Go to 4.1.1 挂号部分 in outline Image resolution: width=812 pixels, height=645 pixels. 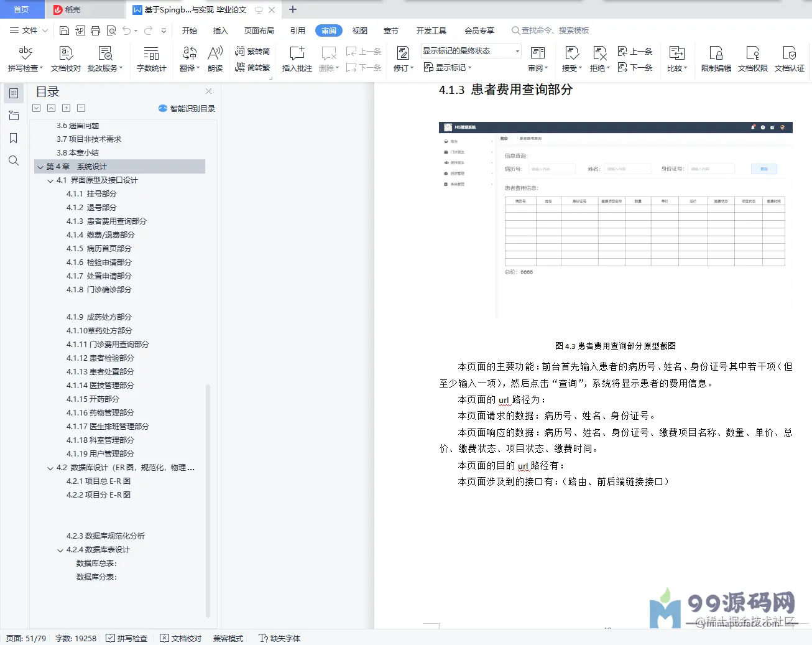[91, 194]
